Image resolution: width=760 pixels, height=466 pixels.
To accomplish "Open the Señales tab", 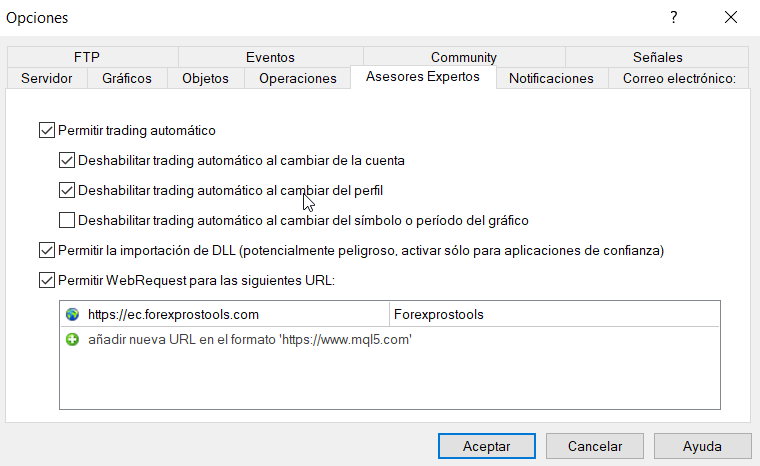I will click(x=657, y=57).
